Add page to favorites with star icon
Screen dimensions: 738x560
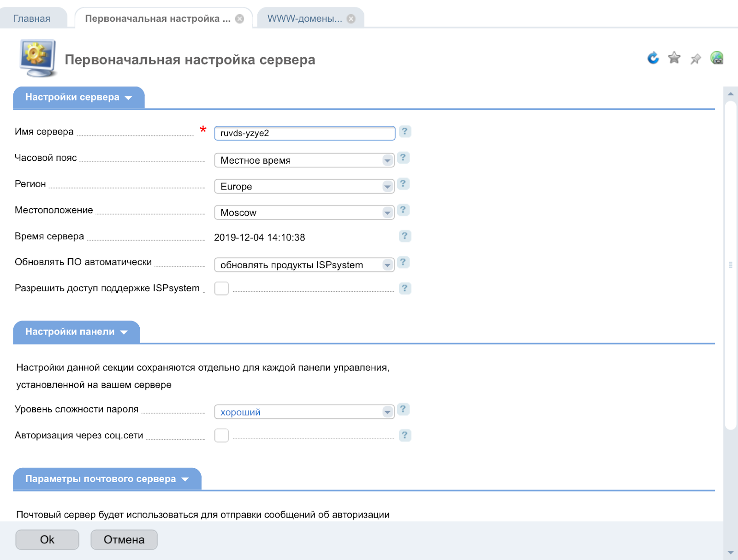674,58
